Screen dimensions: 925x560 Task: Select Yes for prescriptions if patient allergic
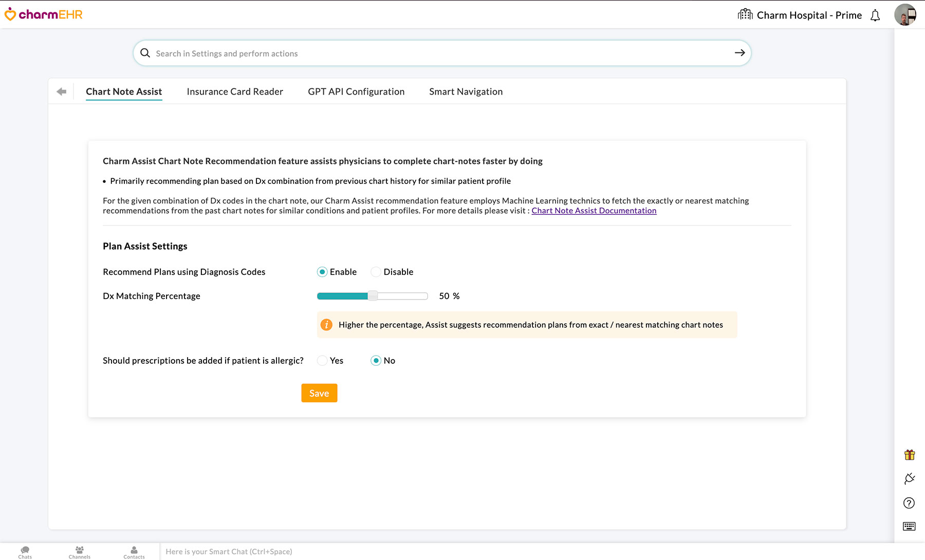click(x=322, y=361)
